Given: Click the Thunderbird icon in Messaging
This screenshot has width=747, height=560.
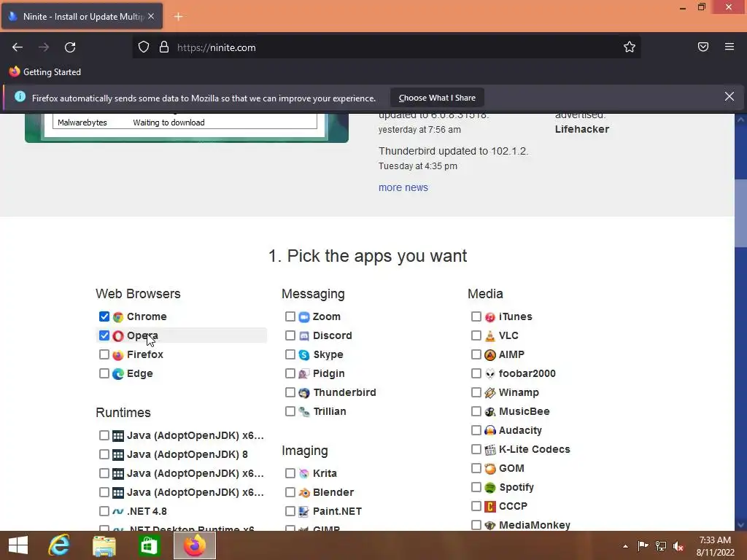Looking at the screenshot, I should pos(304,393).
